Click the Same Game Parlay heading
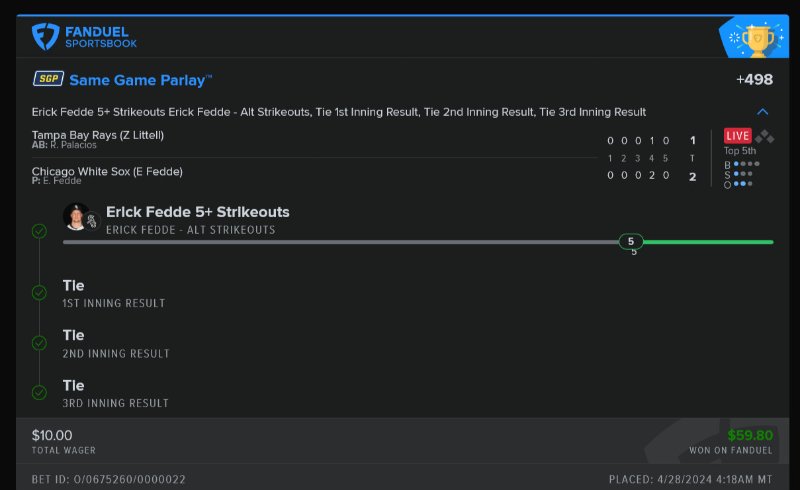Image resolution: width=800 pixels, height=490 pixels. pos(140,80)
